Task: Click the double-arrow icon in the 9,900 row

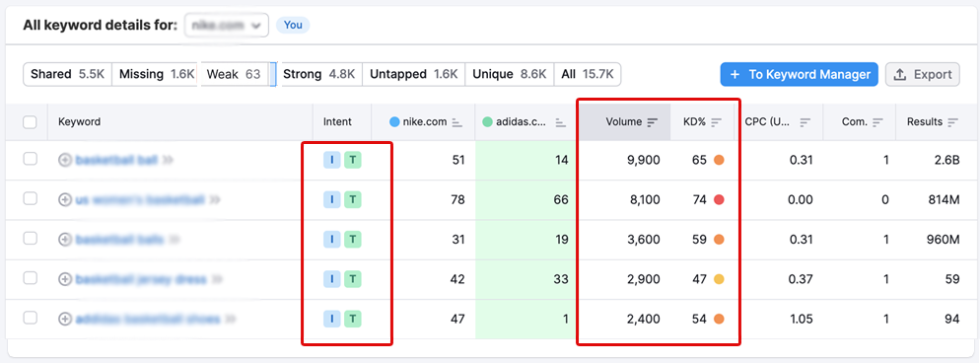Action: (168, 160)
